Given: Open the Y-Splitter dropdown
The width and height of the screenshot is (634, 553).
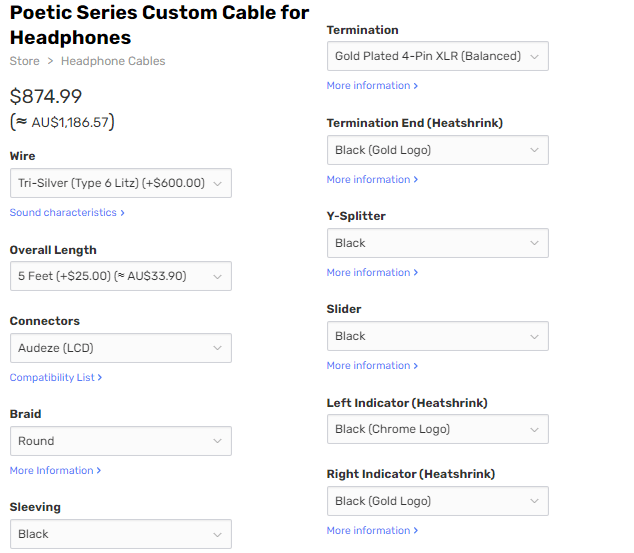Looking at the screenshot, I should [x=437, y=243].
